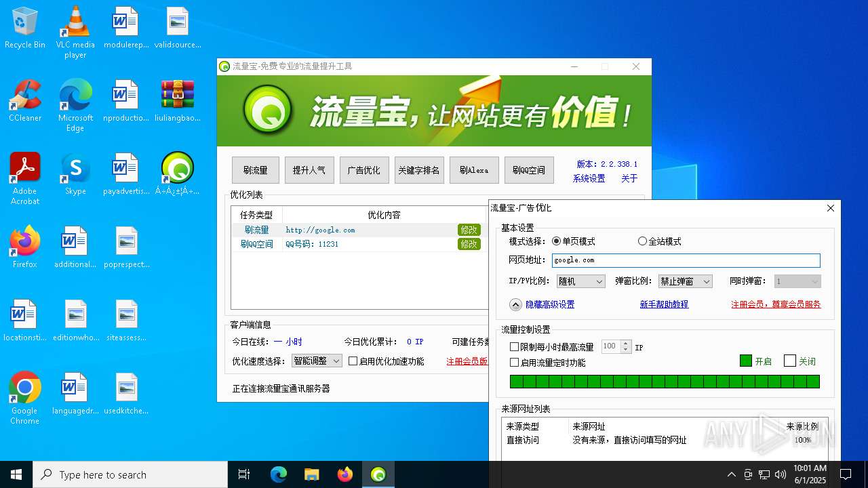This screenshot has height=488, width=868.
Task: Click Task View taskbar icon
Action: tap(244, 474)
